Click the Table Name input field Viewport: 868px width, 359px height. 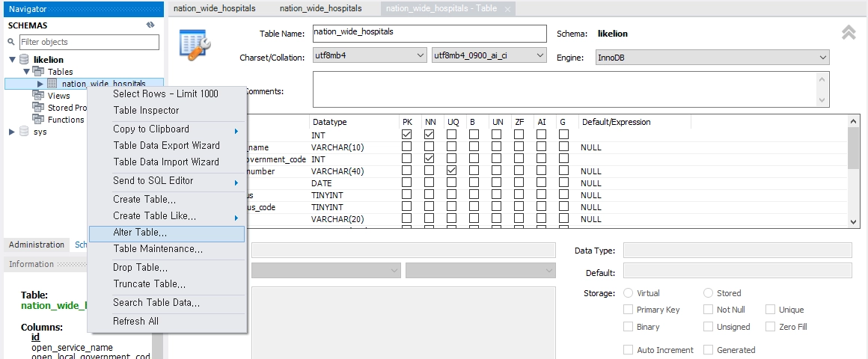(430, 33)
